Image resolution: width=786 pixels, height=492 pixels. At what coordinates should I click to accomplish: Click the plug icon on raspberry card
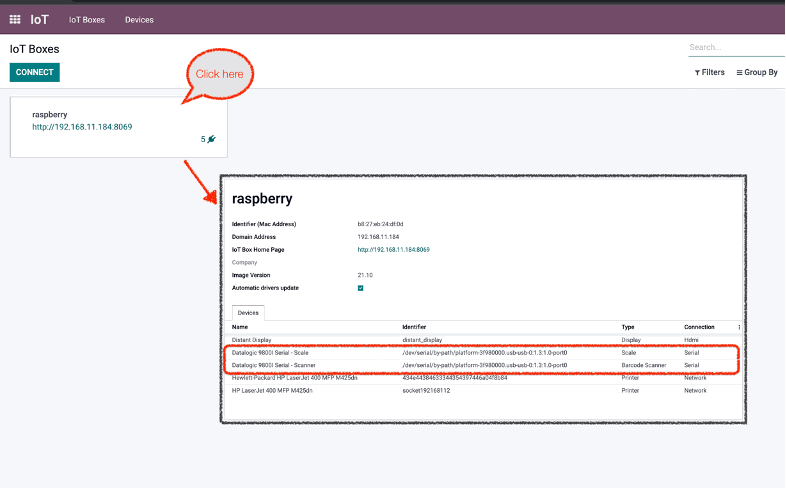pyautogui.click(x=212, y=139)
